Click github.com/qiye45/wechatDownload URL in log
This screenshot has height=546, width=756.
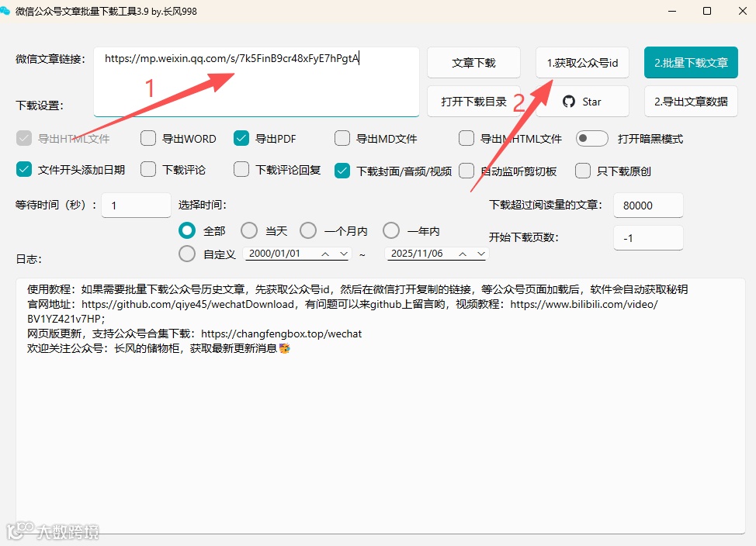[x=188, y=305]
